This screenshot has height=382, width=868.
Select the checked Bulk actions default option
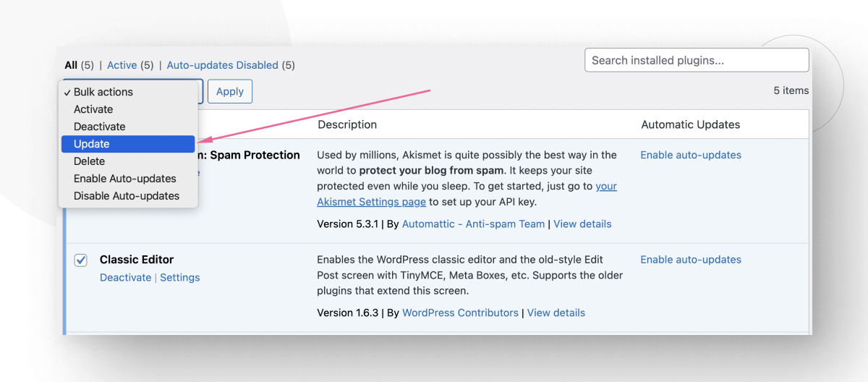pos(103,92)
